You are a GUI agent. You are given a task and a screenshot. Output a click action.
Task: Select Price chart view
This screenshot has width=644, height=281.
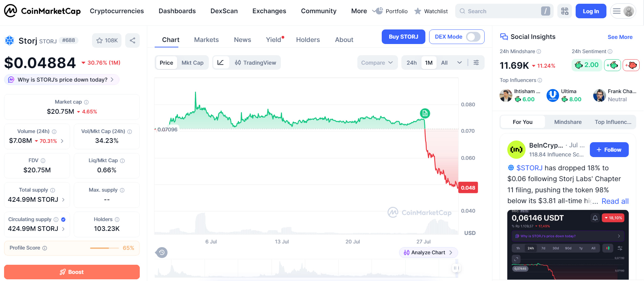tap(166, 63)
